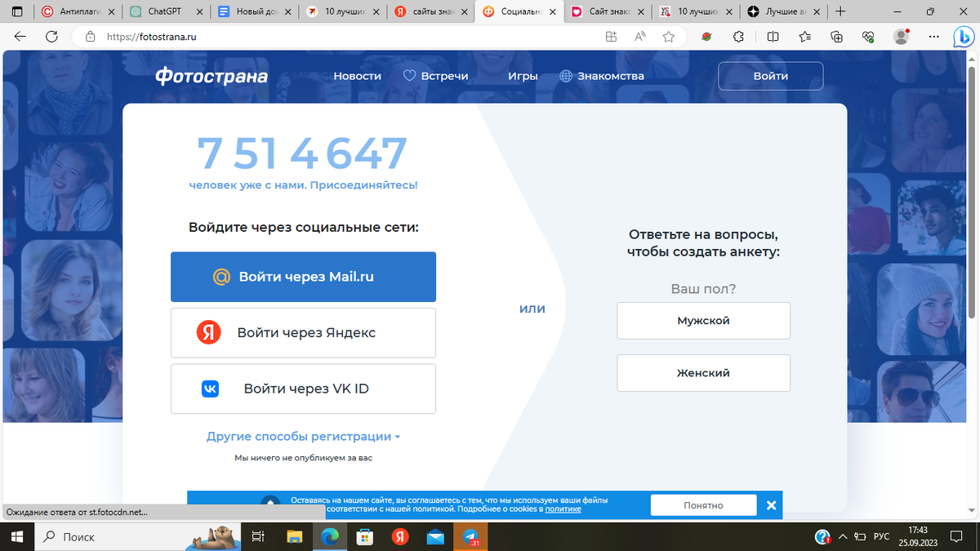Image resolution: width=980 pixels, height=551 pixels.
Task: Open Telegram from the taskbar
Action: (471, 536)
